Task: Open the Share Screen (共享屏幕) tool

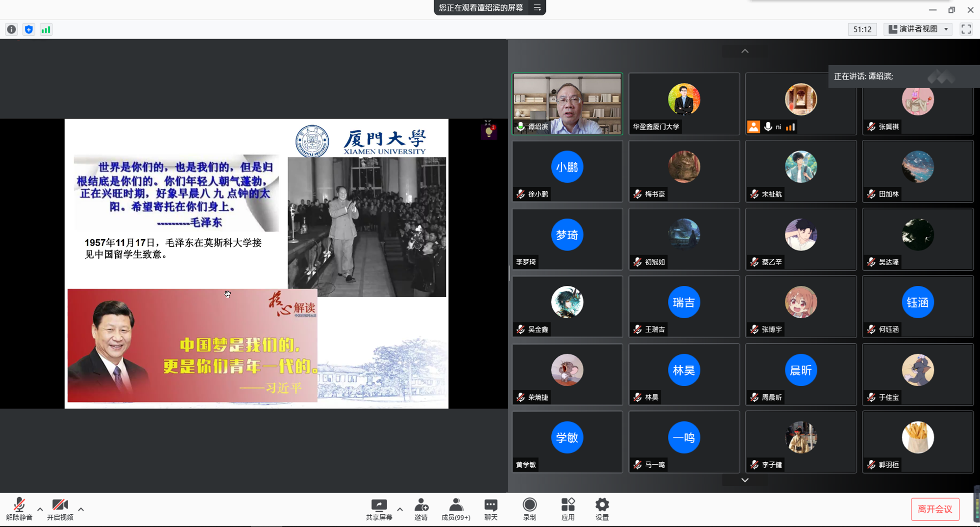Action: pyautogui.click(x=379, y=509)
